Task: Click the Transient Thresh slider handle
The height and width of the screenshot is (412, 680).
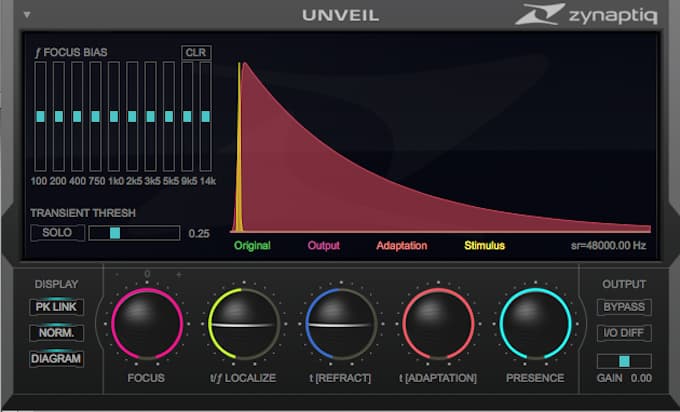Action: [x=115, y=233]
